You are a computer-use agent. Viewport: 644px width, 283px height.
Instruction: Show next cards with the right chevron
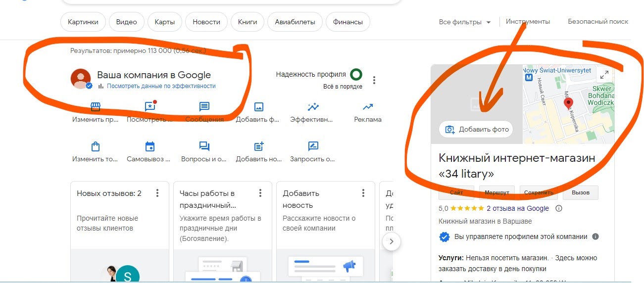click(x=392, y=241)
